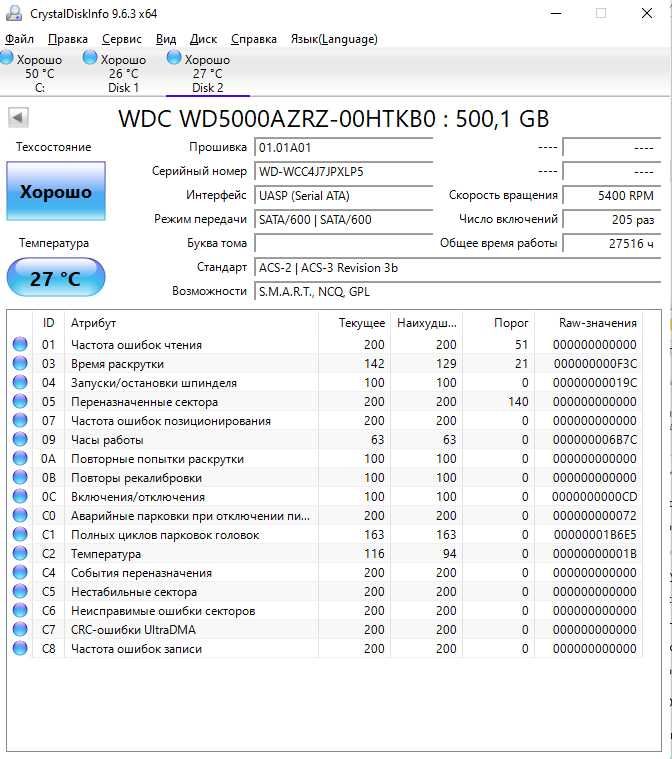Click the status dot beside Часы работы

(x=20, y=439)
